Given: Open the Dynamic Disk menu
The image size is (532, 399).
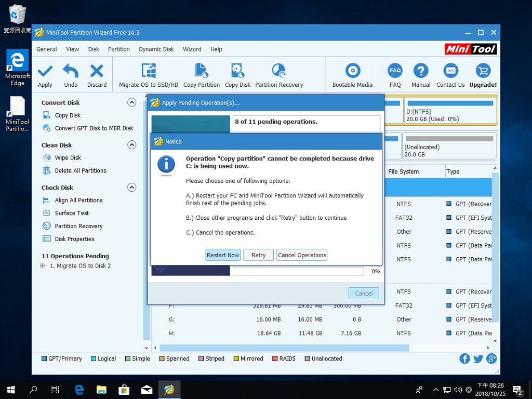Looking at the screenshot, I should 156,49.
